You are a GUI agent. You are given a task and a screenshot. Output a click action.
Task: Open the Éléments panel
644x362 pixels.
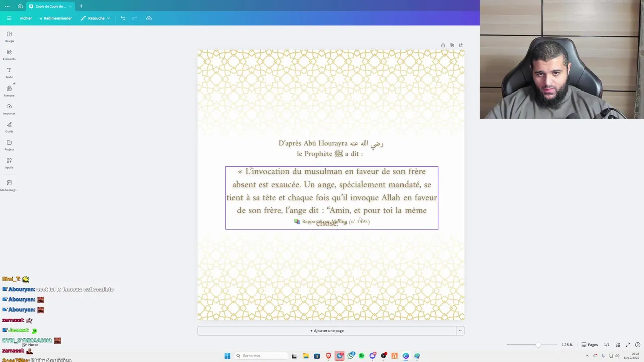click(x=9, y=55)
